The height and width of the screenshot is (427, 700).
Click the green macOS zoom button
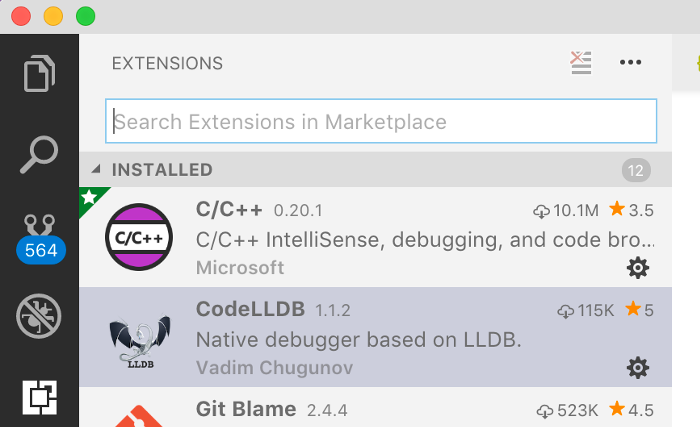[x=85, y=17]
